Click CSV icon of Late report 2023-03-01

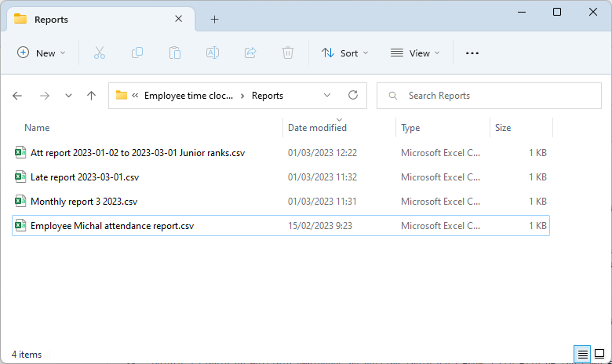click(x=20, y=177)
